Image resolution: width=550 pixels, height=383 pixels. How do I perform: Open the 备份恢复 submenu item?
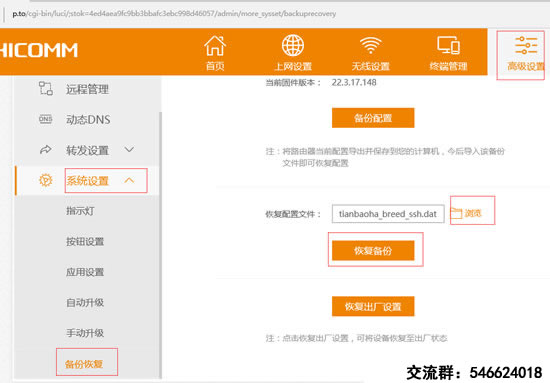tap(84, 364)
